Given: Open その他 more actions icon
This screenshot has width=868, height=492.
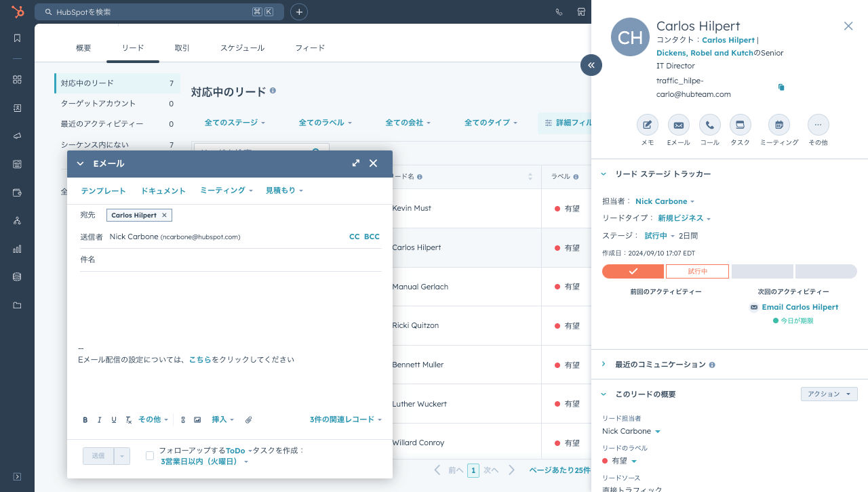Looking at the screenshot, I should tap(818, 125).
